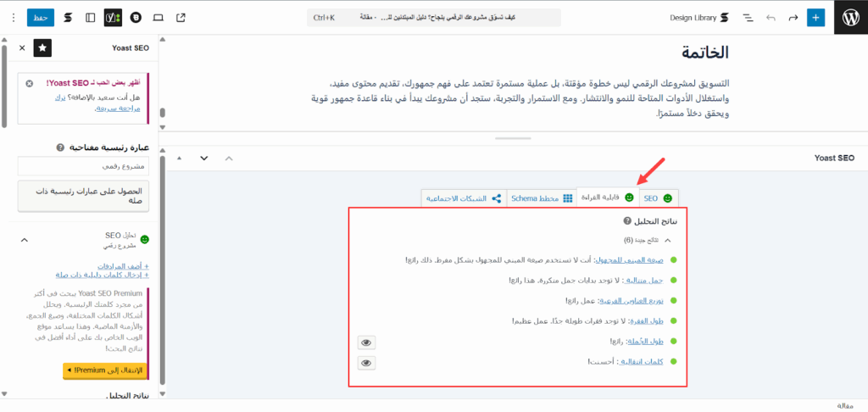Collapse the SEO analysis sidebar section
The image size is (868, 412).
pos(23,241)
